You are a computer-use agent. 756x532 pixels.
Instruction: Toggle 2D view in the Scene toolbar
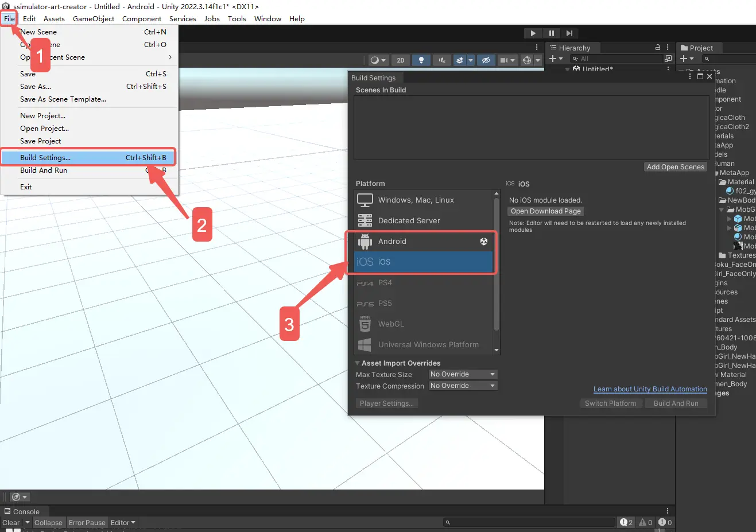401,60
